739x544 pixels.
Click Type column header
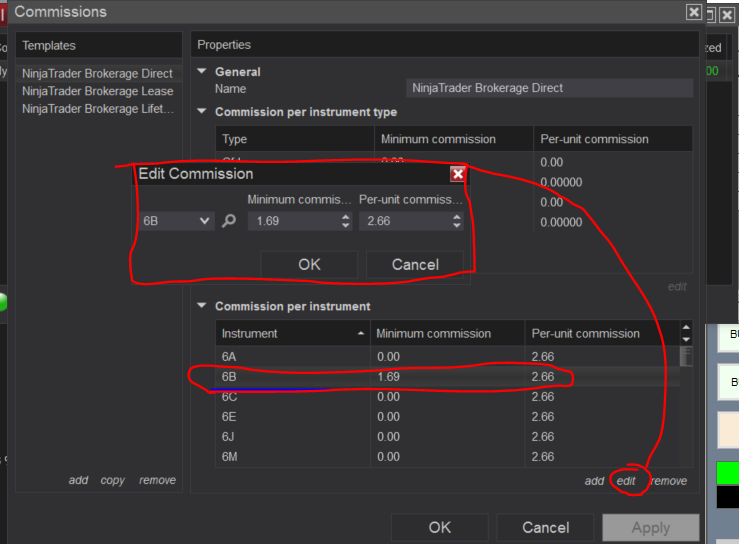pyautogui.click(x=295, y=139)
